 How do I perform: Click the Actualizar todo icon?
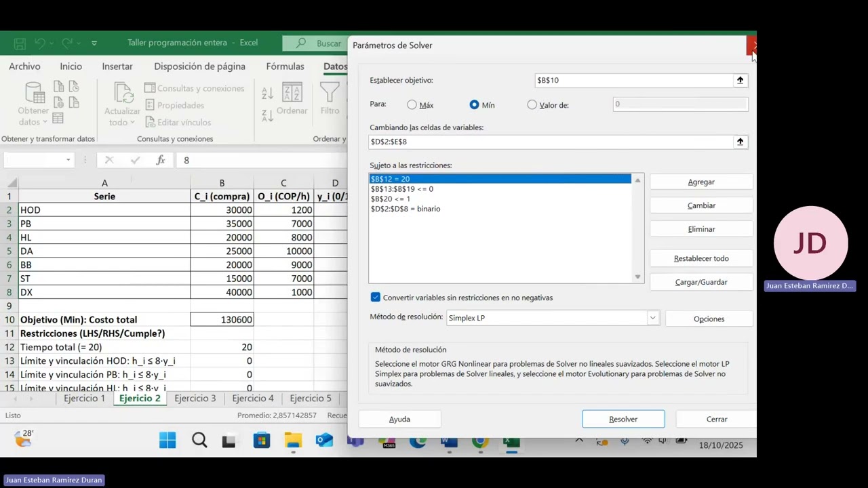coord(123,93)
